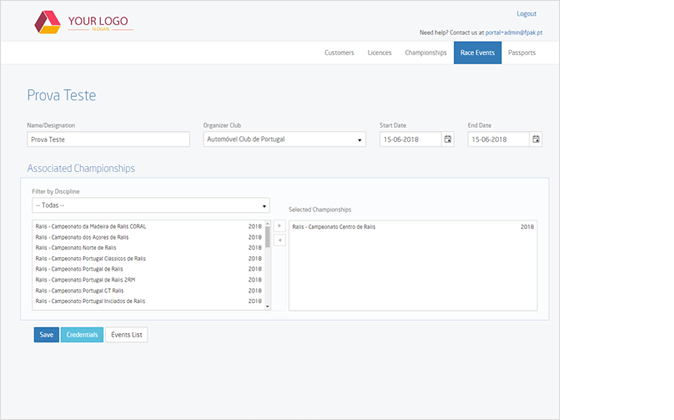674x420 pixels.
Task: Click the Prova Teste page heading
Action: coord(61,95)
